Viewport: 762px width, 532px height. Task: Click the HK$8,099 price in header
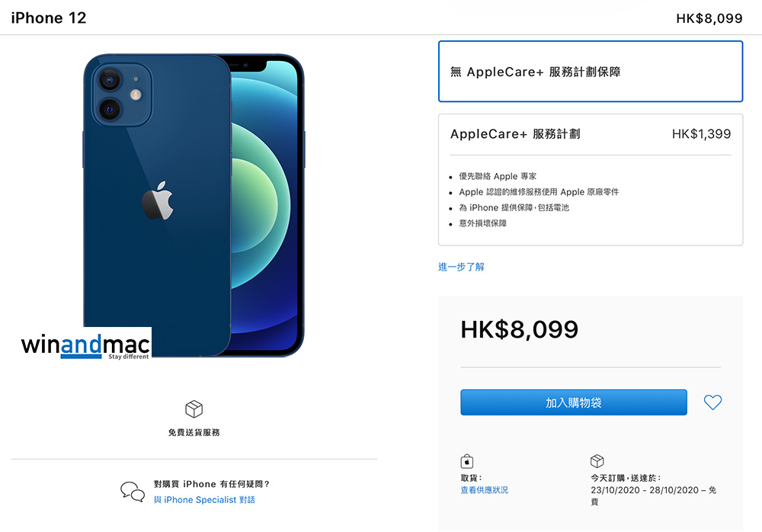coord(709,18)
